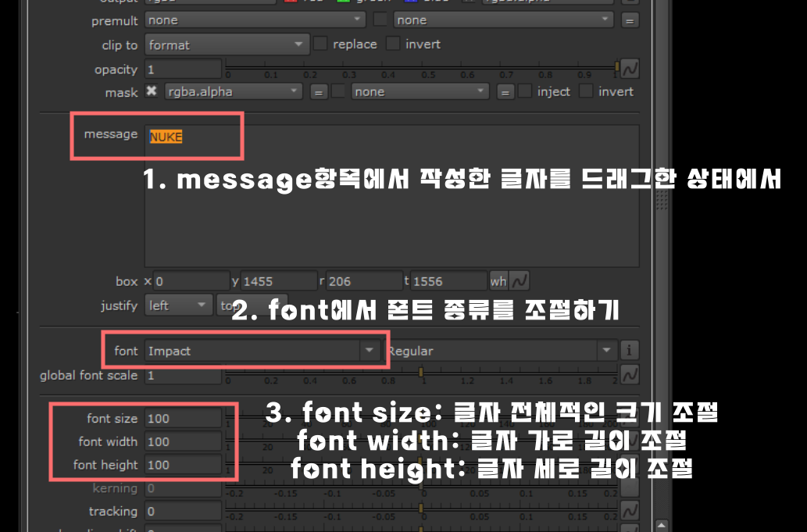Image resolution: width=807 pixels, height=532 pixels.
Task: Click the opacity value field
Action: (x=184, y=69)
